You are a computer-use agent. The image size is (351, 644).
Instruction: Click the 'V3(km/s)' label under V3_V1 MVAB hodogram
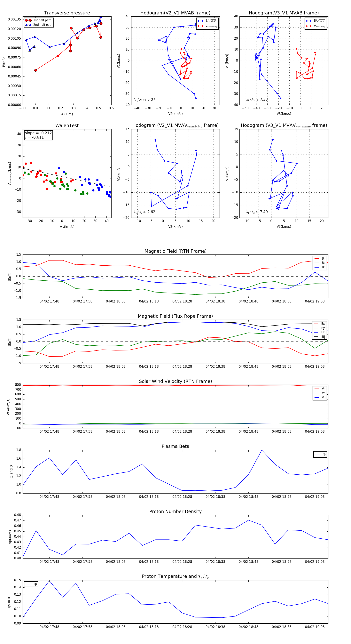pos(284,114)
